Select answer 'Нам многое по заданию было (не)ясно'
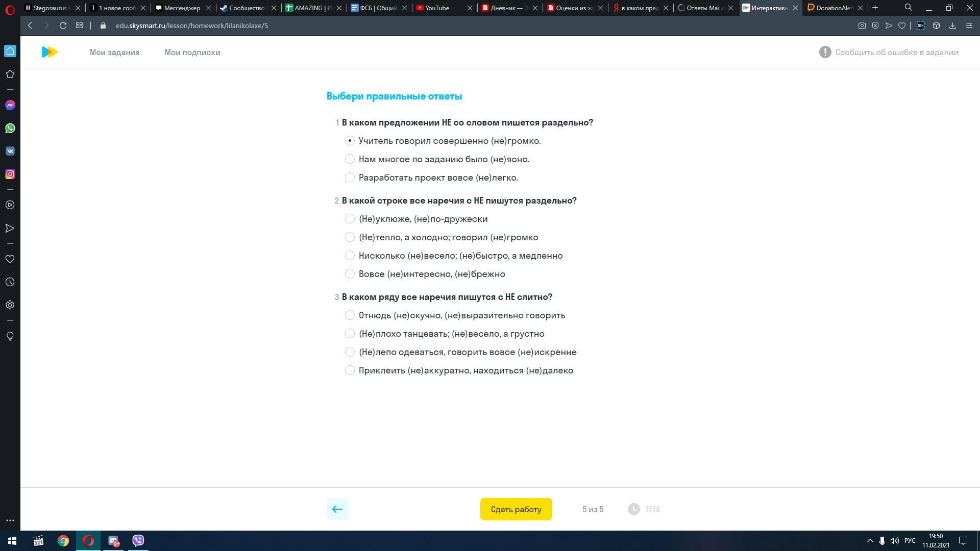The image size is (980, 551). (x=350, y=159)
